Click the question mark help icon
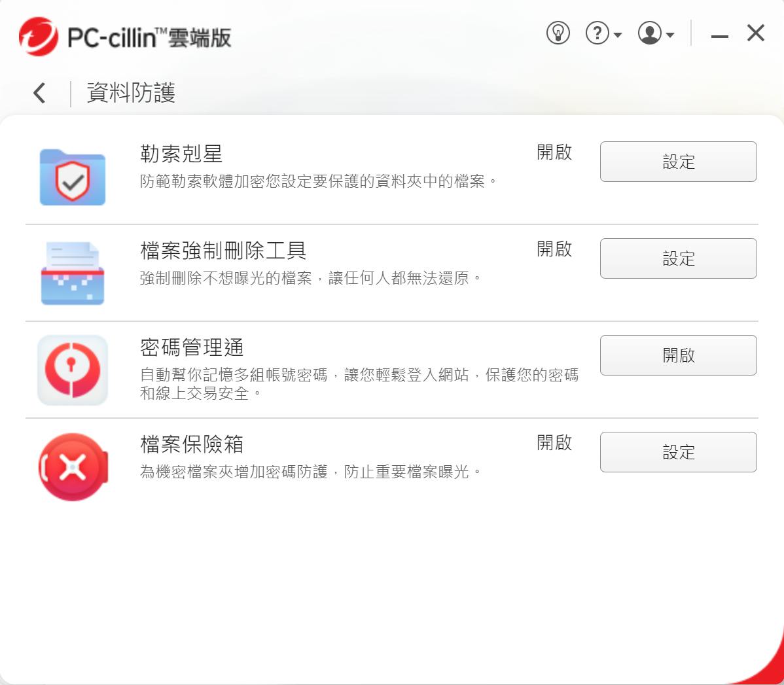784x685 pixels. click(597, 33)
